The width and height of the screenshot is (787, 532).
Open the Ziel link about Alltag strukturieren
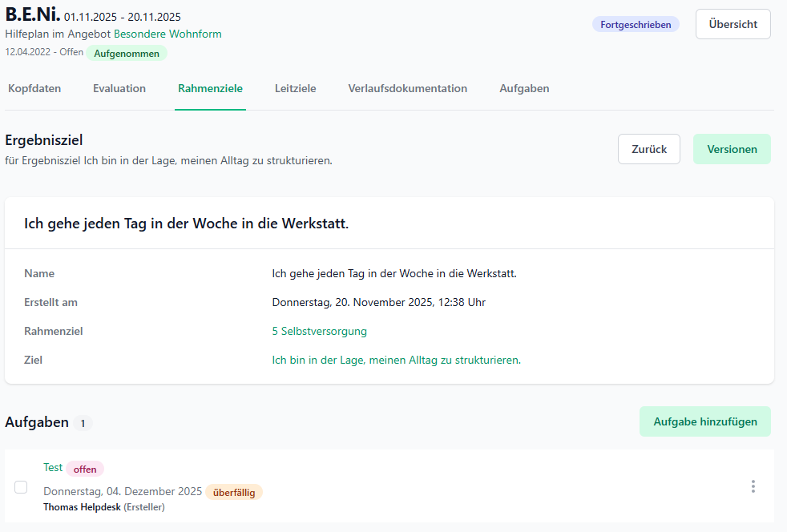[396, 361]
